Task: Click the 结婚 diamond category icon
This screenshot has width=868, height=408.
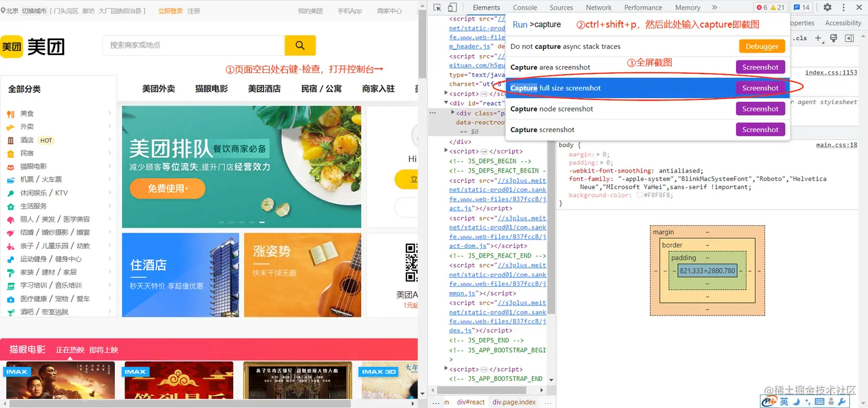Action: 10,233
